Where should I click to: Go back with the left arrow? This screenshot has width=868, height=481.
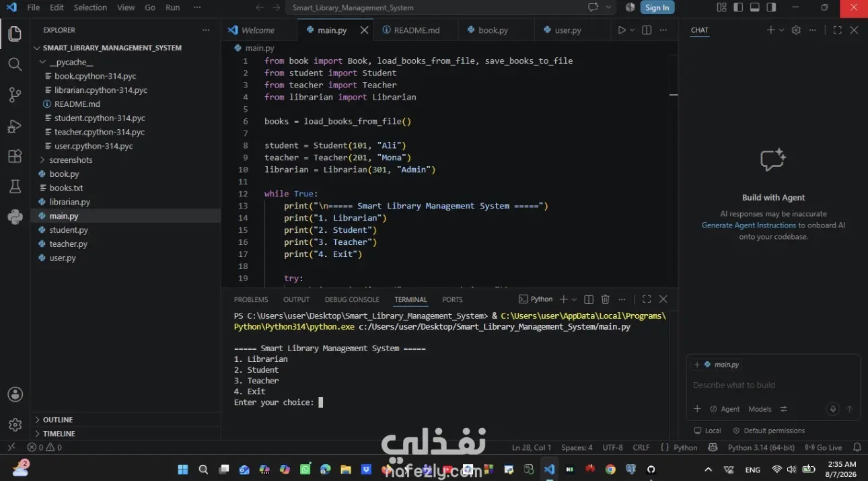260,7
